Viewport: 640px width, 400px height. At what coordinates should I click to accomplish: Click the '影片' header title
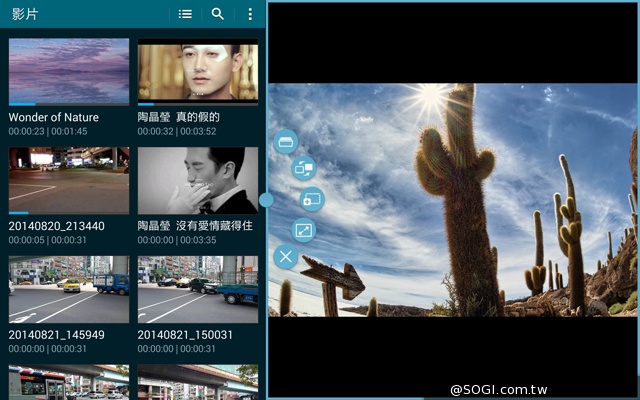pos(25,14)
